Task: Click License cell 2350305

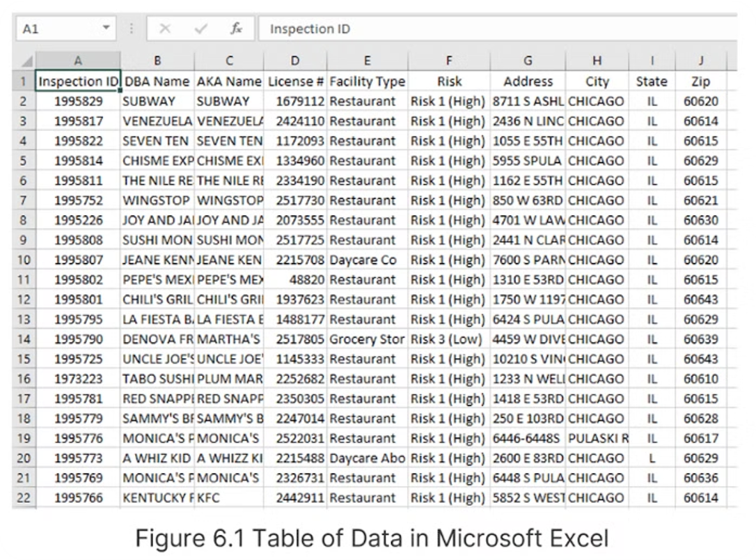Action: 295,398
